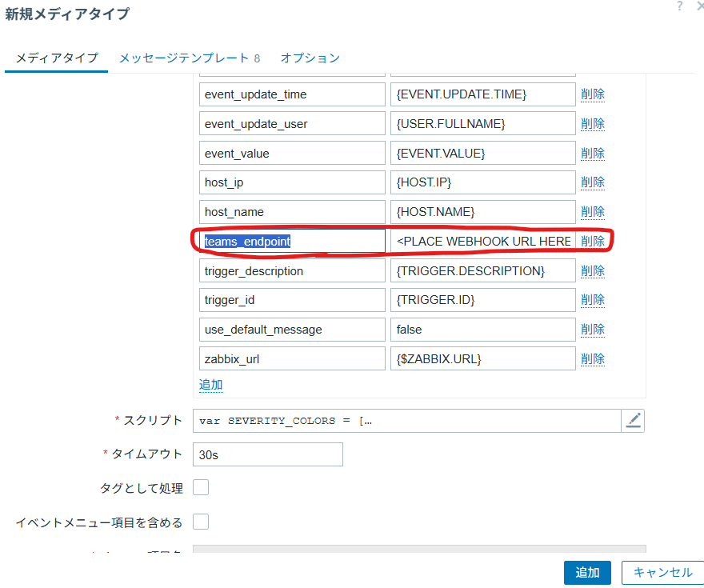Open the オプション tab
704x588 pixels.
(x=310, y=58)
